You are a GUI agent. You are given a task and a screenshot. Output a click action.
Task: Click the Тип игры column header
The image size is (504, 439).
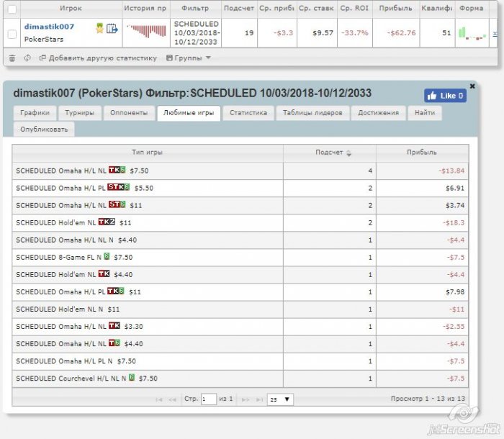(x=148, y=153)
